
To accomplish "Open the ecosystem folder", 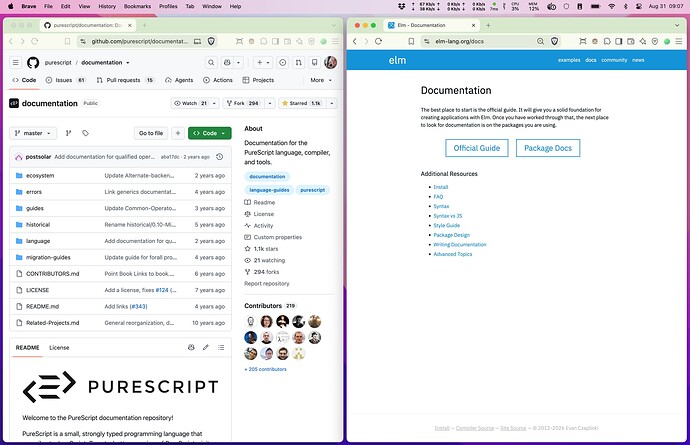I will coord(40,175).
